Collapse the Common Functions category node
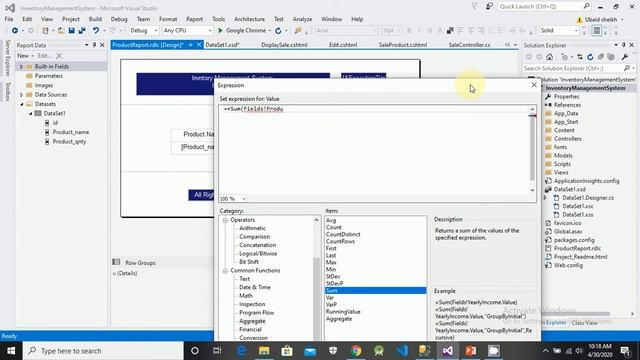 (225, 271)
